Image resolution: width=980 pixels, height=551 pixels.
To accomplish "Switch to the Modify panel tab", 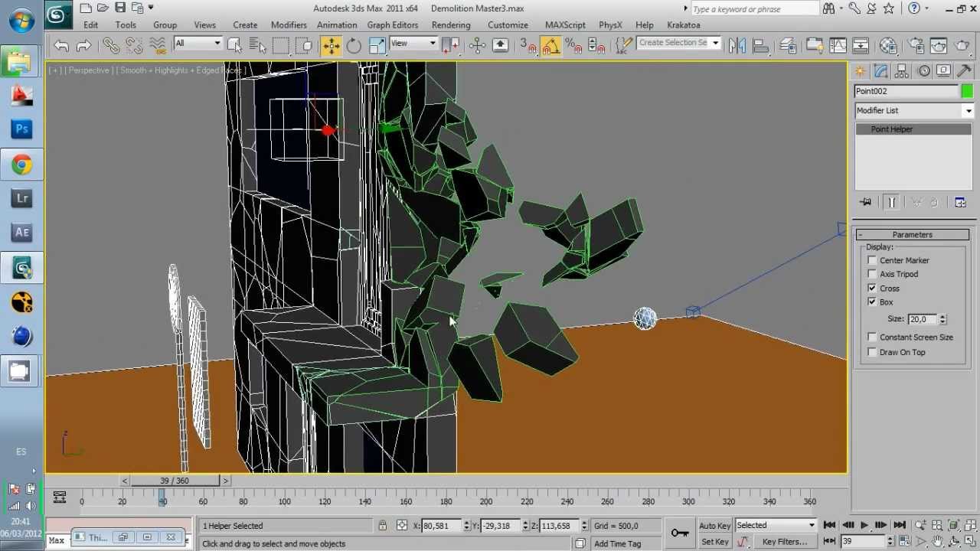I will 881,70.
